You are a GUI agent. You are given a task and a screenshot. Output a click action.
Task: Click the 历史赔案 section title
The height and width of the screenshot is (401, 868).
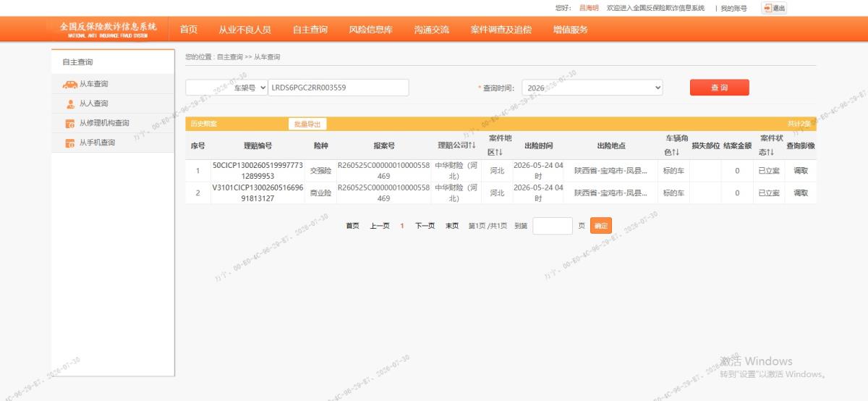tap(203, 124)
